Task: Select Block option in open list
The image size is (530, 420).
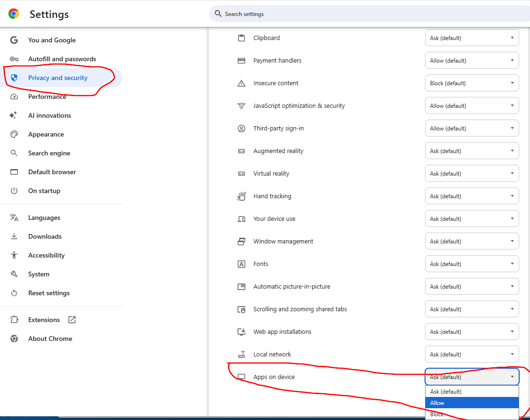Action: (x=472, y=414)
